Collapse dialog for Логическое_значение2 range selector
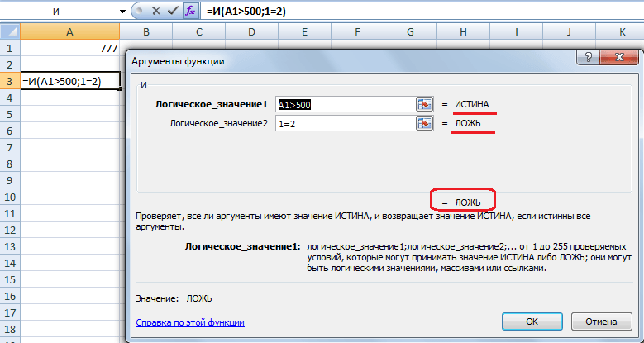Image resolution: width=644 pixels, height=343 pixels. pyautogui.click(x=425, y=123)
